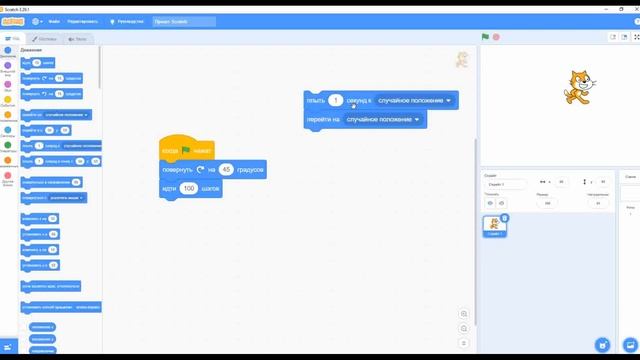
Task: Select the Переменные blocks category
Action: tap(8, 162)
